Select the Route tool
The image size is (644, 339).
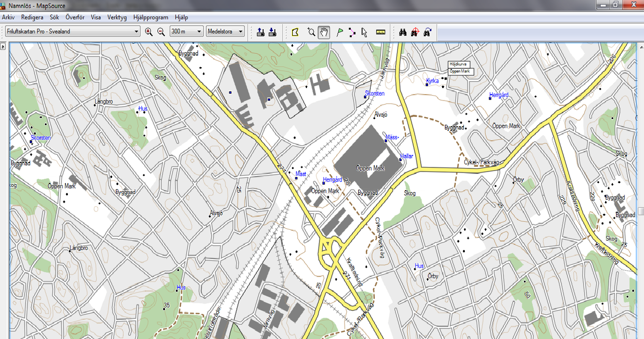352,32
